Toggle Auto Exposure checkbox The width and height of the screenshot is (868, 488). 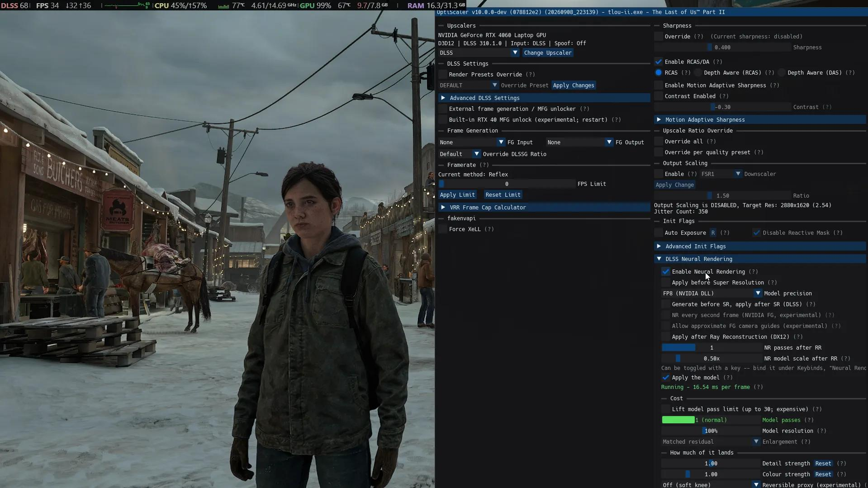tap(659, 233)
